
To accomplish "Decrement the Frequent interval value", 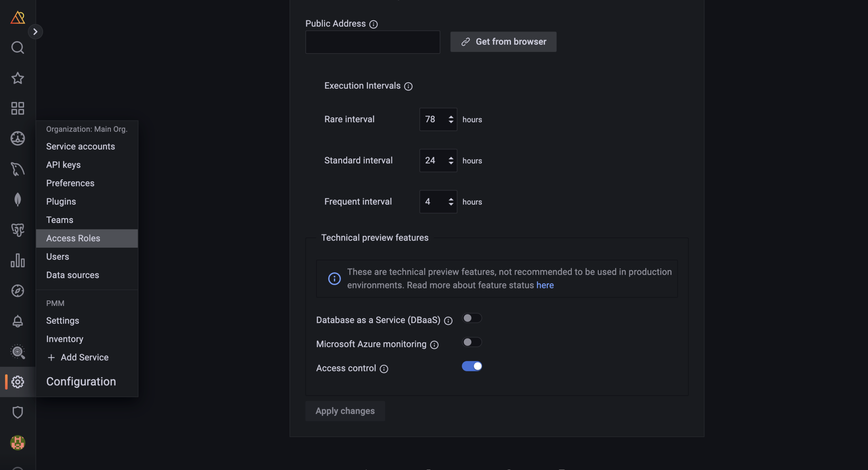I will (x=451, y=204).
